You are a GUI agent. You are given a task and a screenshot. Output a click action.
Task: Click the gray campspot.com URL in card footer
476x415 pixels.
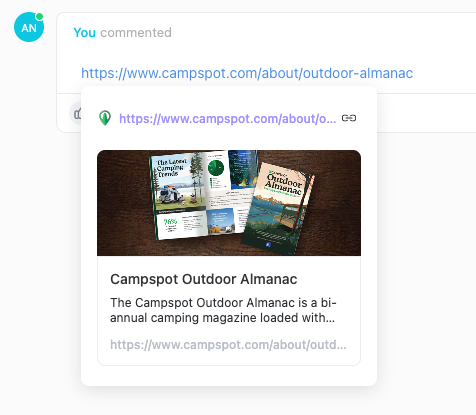tap(228, 345)
